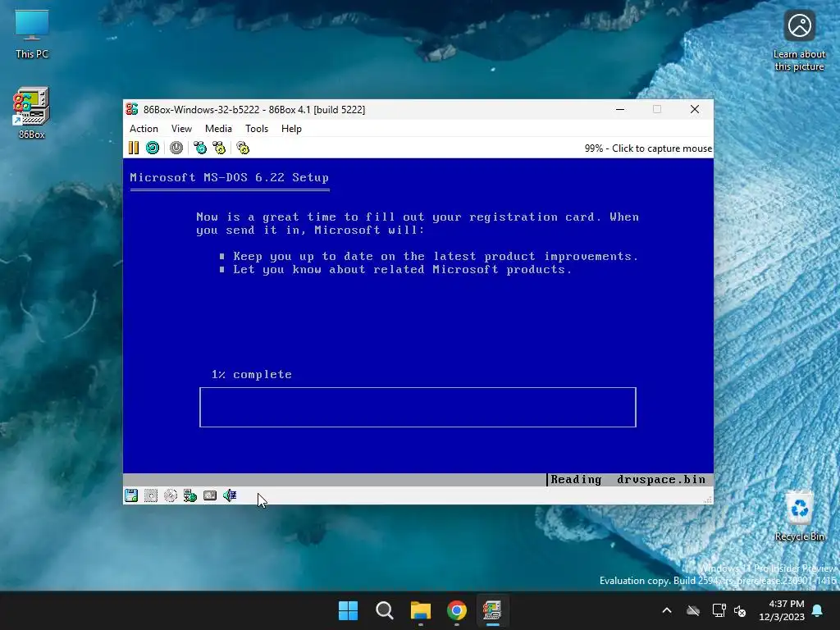Image resolution: width=840 pixels, height=630 pixels.
Task: Click the 86Box taskbar button
Action: (493, 610)
